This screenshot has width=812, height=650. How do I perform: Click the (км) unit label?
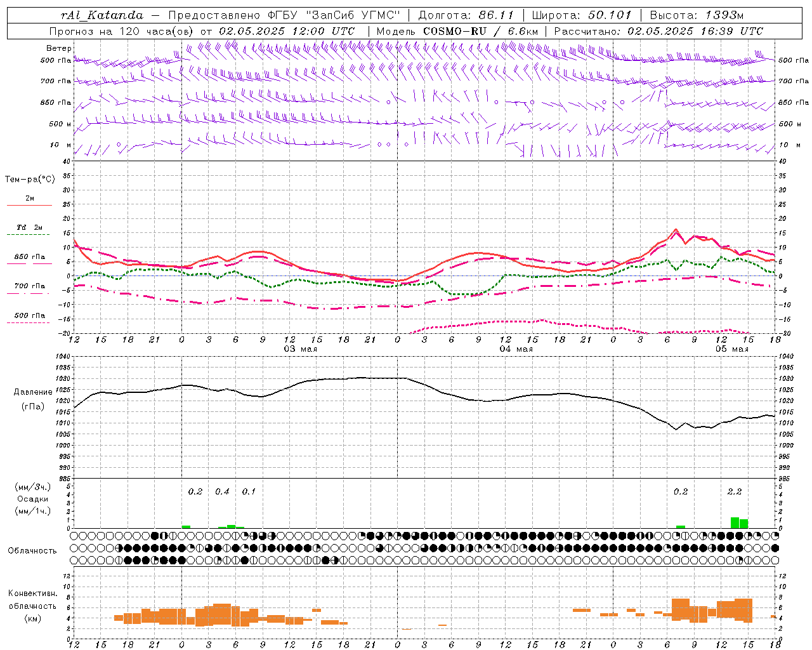click(x=33, y=618)
